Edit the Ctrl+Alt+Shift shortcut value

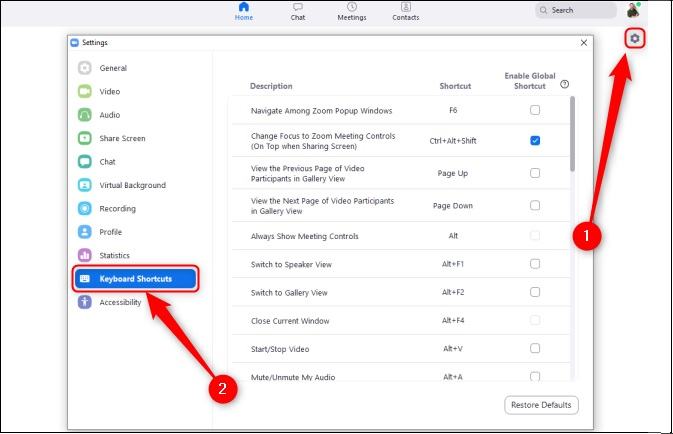tap(453, 141)
